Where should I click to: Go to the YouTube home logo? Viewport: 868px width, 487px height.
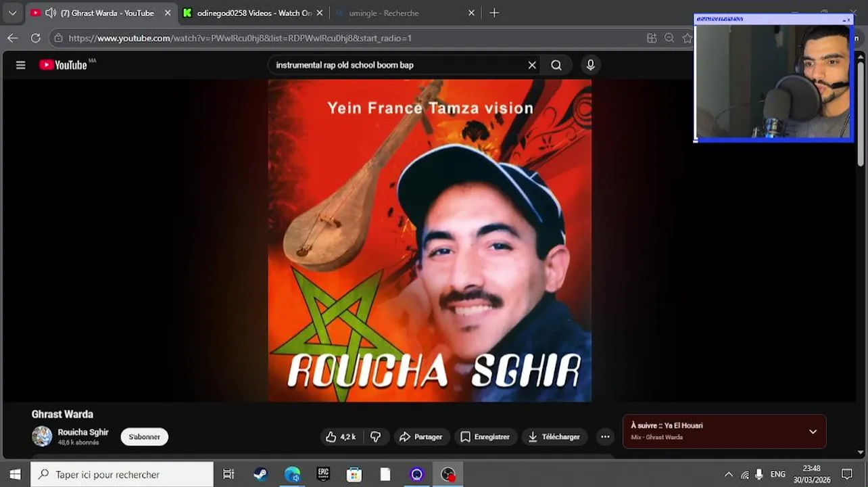coord(64,65)
